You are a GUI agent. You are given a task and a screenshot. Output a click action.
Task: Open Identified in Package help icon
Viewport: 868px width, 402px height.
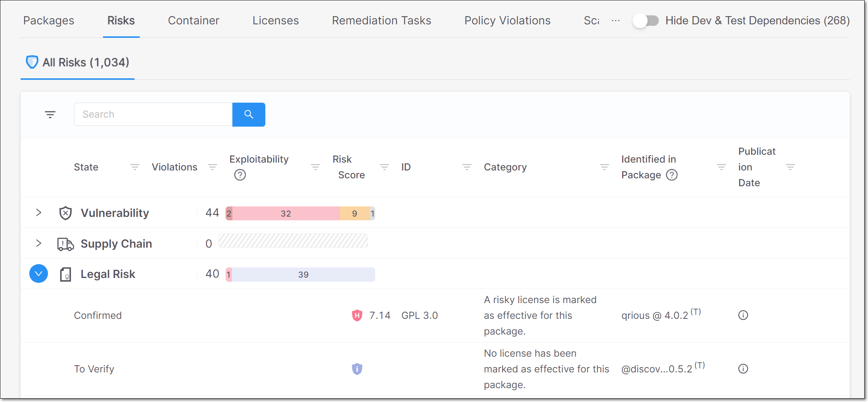672,175
